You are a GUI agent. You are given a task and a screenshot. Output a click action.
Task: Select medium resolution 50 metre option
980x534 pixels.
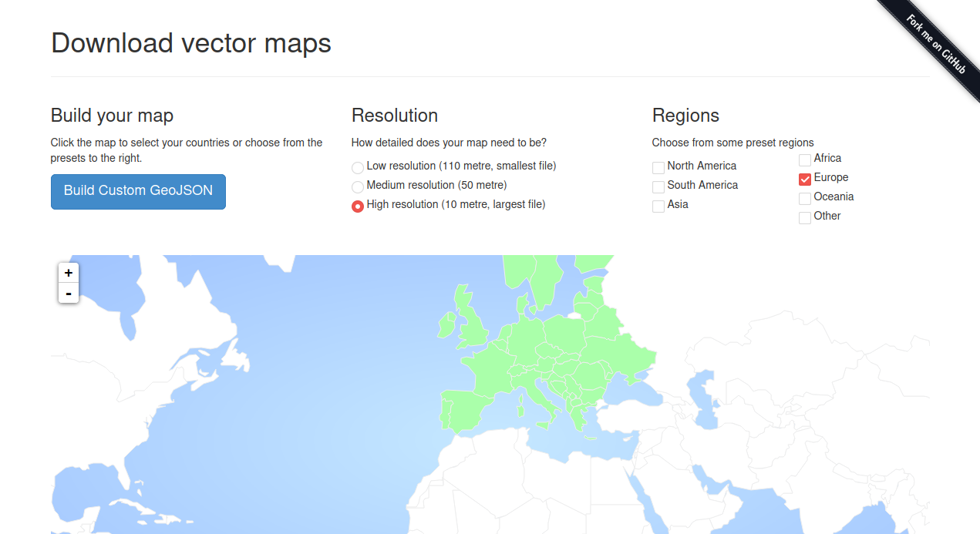click(357, 186)
